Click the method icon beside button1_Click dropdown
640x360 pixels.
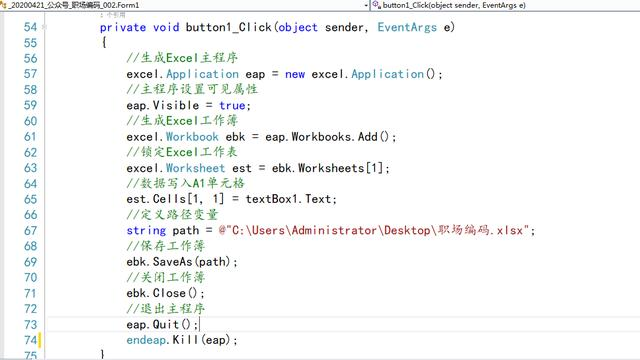376,5
